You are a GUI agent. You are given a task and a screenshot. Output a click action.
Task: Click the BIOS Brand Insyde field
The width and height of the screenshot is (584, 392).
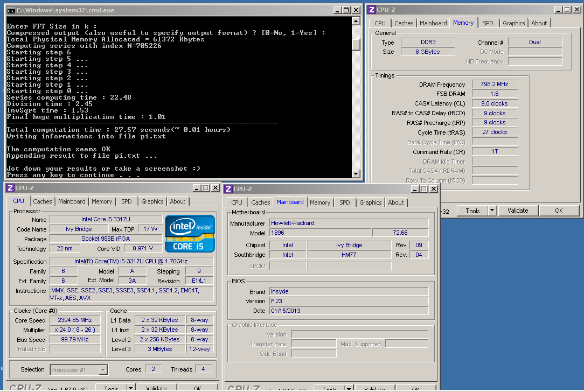[x=349, y=291]
